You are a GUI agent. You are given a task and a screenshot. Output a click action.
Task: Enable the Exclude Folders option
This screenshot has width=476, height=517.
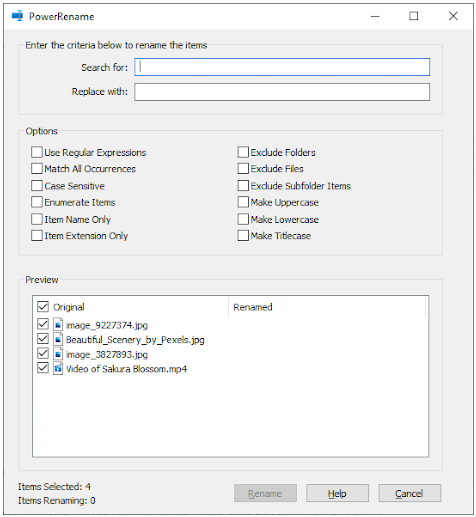tap(243, 152)
